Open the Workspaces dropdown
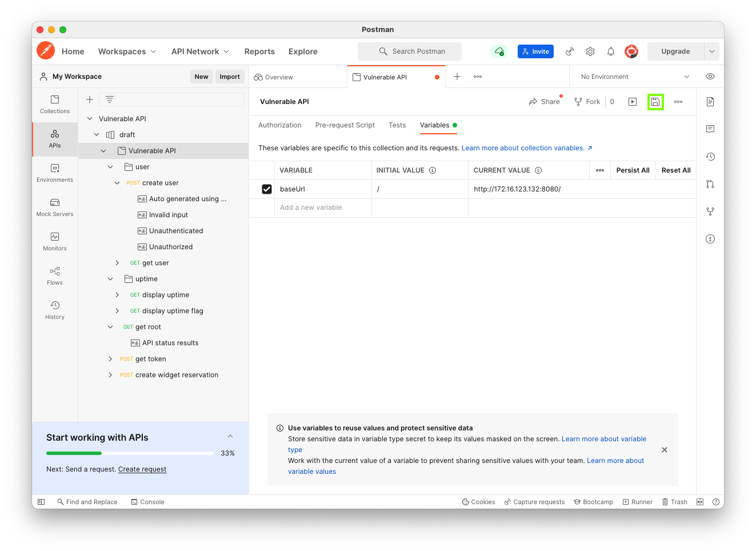The height and width of the screenshot is (551, 756). (x=127, y=51)
